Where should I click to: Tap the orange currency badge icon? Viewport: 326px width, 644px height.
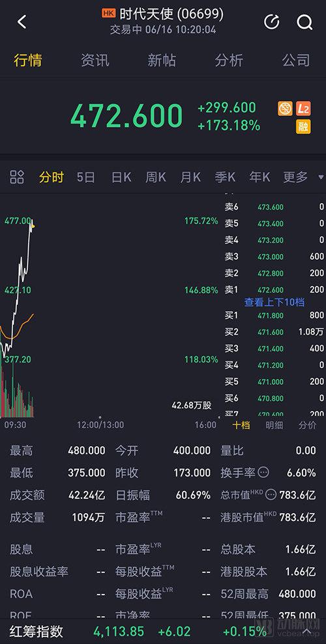(x=286, y=109)
